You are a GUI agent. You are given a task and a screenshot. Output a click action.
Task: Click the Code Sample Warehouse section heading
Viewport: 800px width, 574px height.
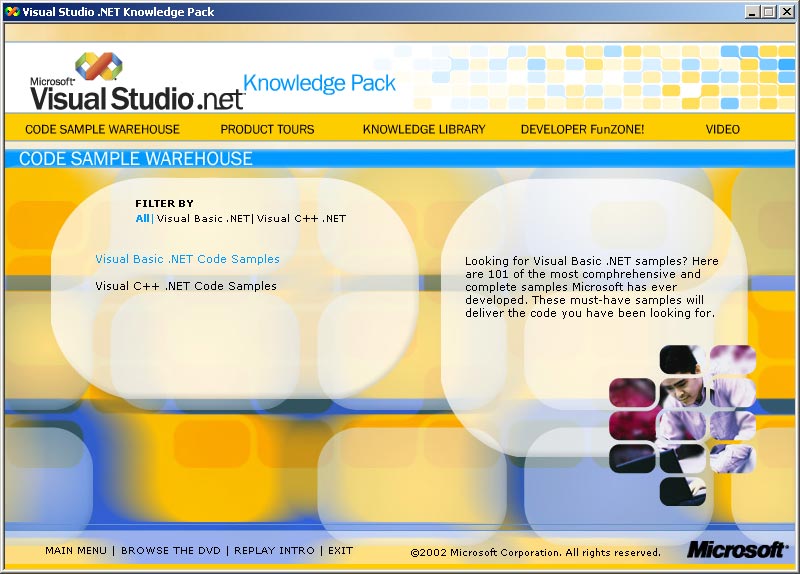136,159
